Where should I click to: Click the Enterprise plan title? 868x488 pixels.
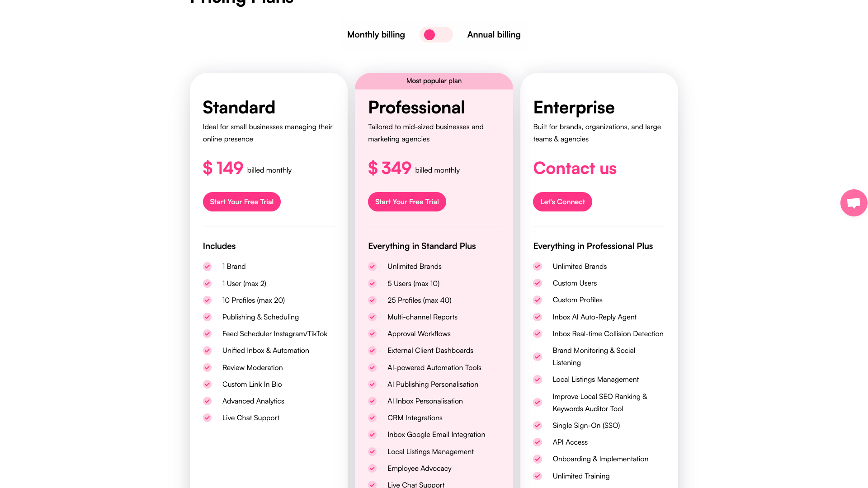(574, 108)
